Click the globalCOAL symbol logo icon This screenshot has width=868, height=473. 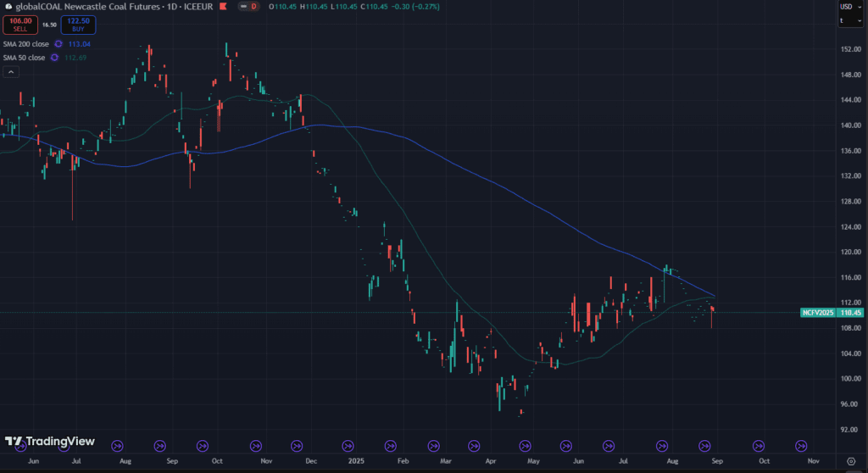tap(8, 7)
